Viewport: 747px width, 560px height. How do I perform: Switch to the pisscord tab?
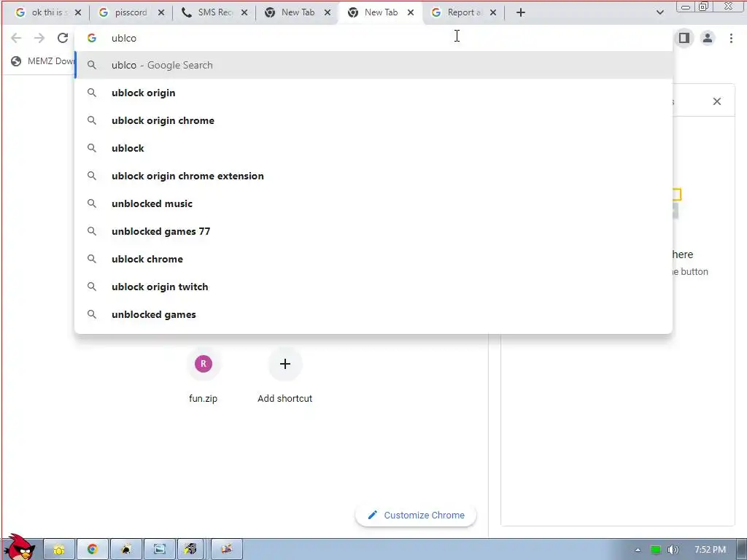pyautogui.click(x=126, y=13)
